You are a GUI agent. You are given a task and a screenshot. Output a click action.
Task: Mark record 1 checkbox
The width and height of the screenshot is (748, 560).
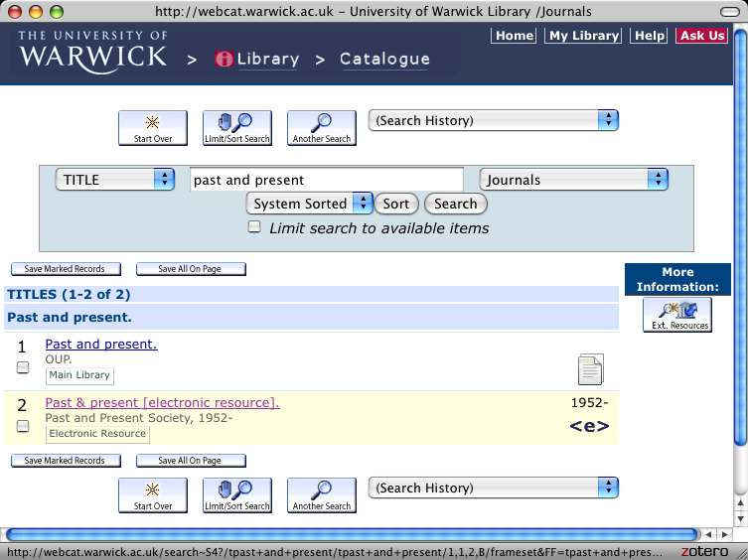pyautogui.click(x=23, y=368)
